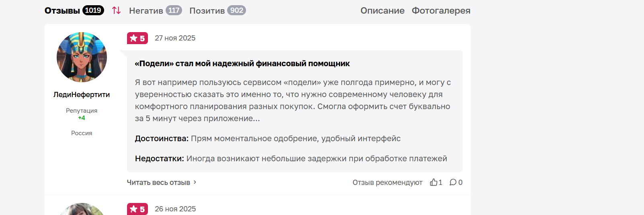The height and width of the screenshot is (215, 644).
Task: Click the Отзыв рекомендуют label
Action: click(387, 183)
